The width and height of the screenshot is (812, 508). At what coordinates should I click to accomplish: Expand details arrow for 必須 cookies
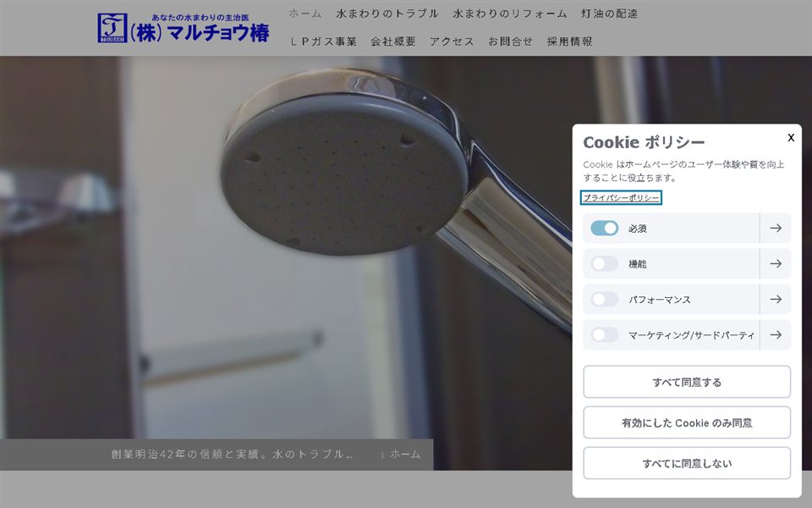(776, 228)
